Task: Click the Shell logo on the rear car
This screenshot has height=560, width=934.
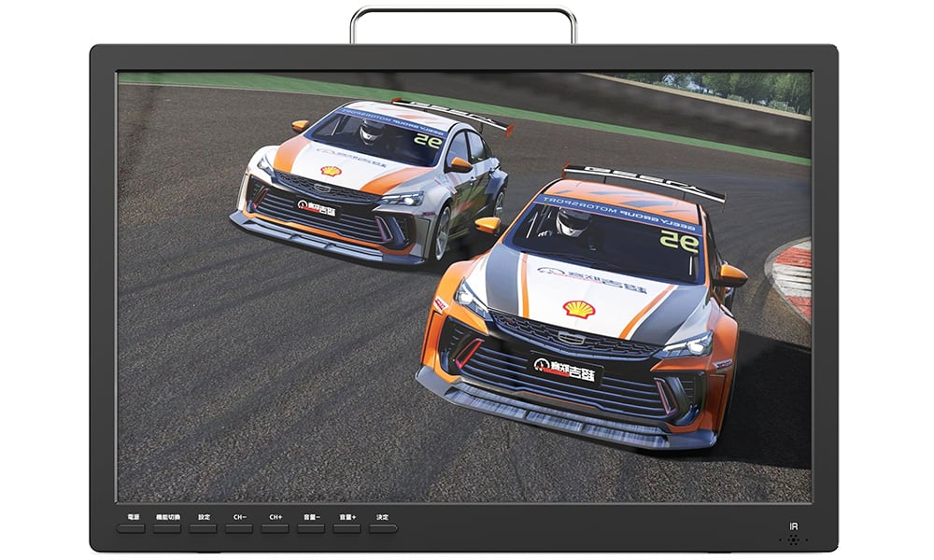Action: (332, 172)
